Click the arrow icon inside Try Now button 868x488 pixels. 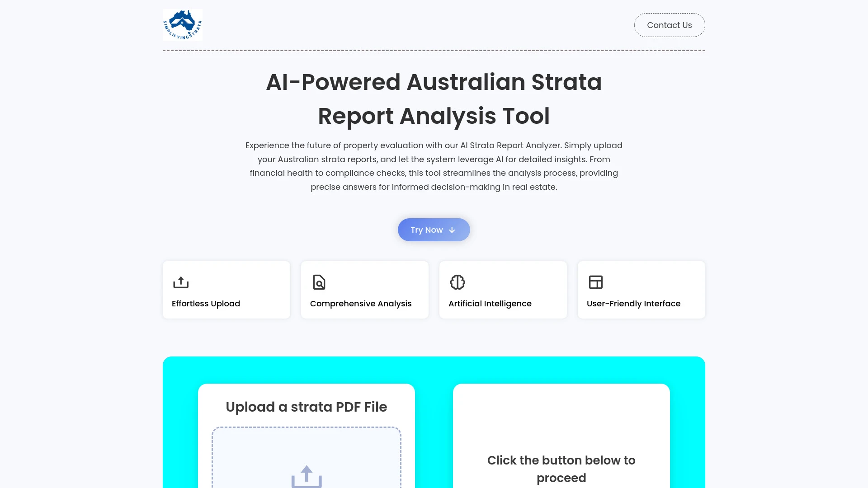[453, 230]
